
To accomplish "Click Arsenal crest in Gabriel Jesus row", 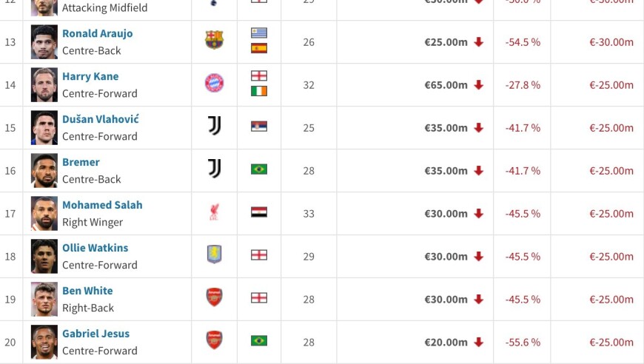I will pos(214,341).
